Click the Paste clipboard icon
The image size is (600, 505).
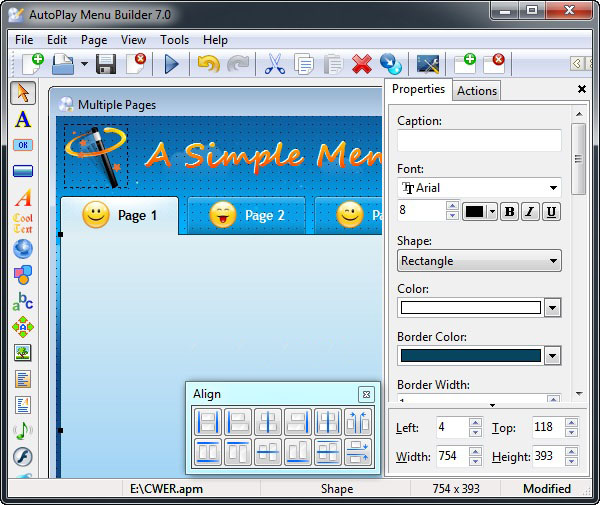(333, 64)
